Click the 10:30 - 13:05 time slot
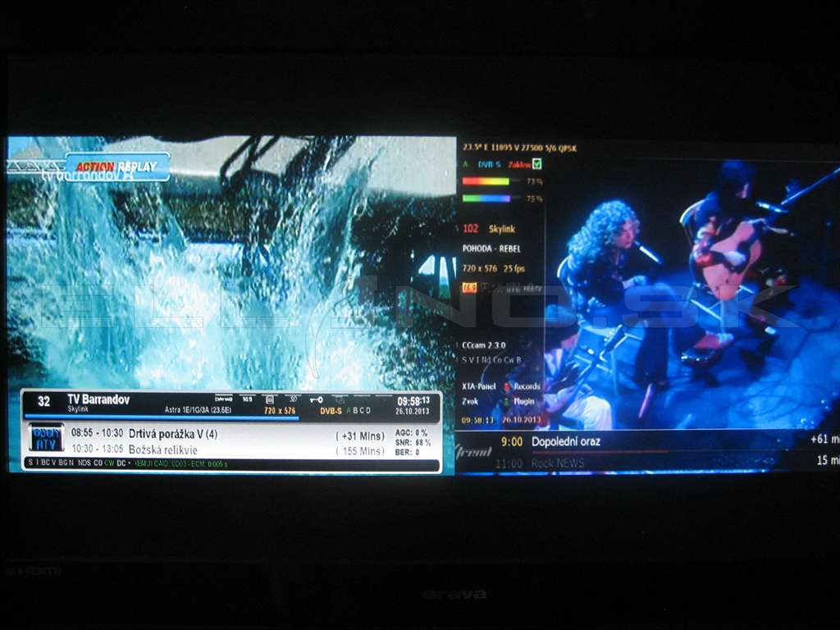Viewport: 840px width, 630px height. pos(97,449)
